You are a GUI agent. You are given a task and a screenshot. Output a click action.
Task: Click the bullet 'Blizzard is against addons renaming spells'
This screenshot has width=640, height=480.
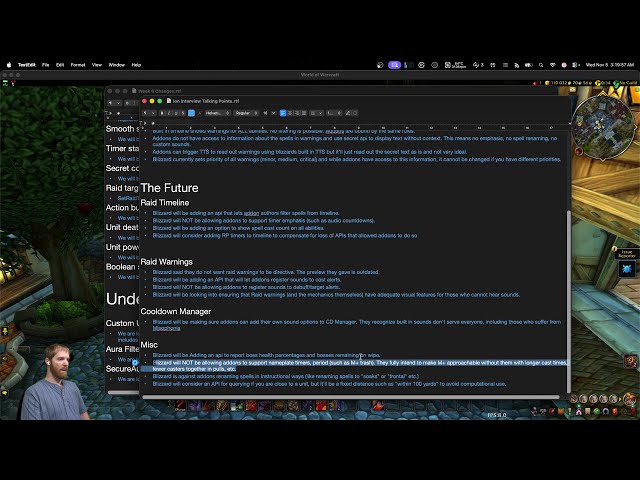coord(286,376)
